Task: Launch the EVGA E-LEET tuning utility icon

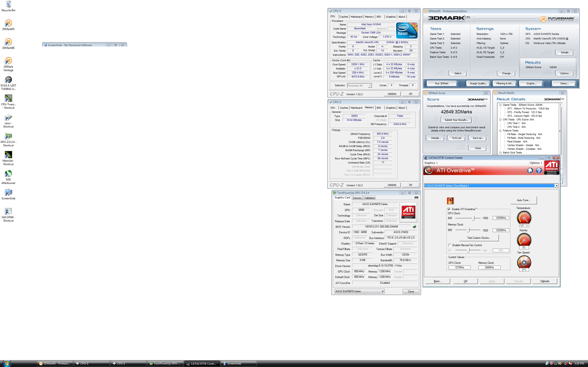Action: pos(8,83)
